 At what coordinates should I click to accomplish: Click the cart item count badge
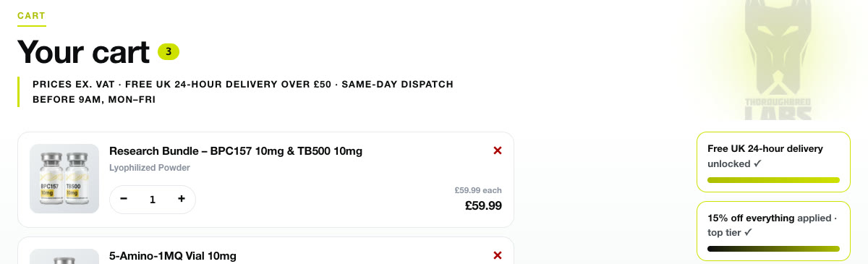click(x=169, y=51)
